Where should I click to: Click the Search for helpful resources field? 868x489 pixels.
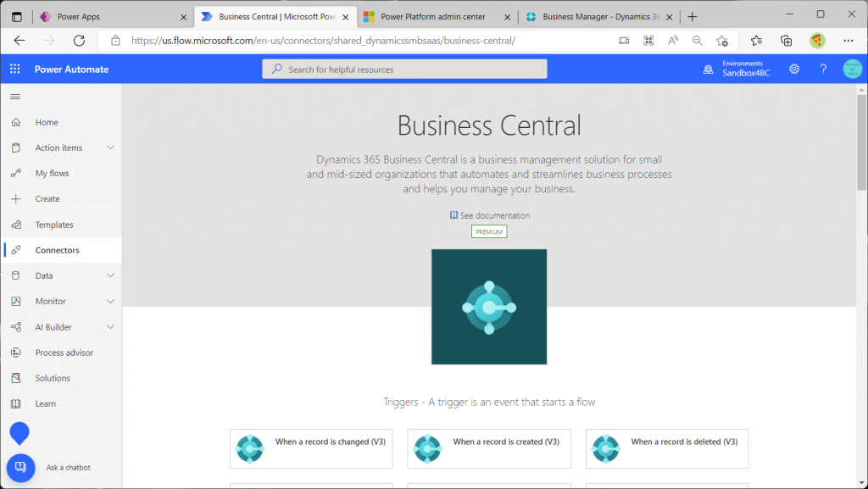[404, 69]
